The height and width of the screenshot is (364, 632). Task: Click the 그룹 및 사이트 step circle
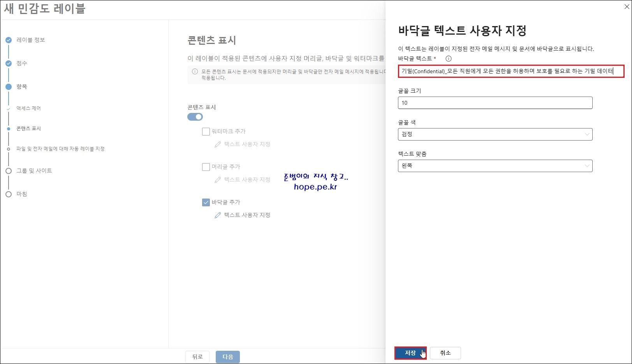click(x=9, y=171)
